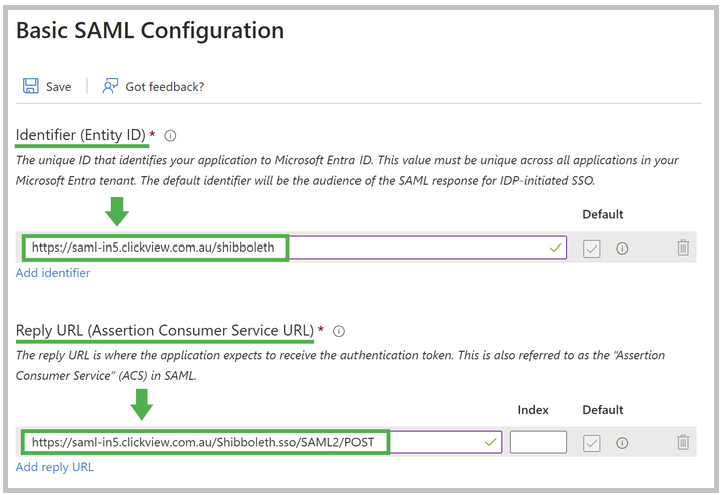Delete the SAML2/POST reply URL with trash icon

pos(683,442)
